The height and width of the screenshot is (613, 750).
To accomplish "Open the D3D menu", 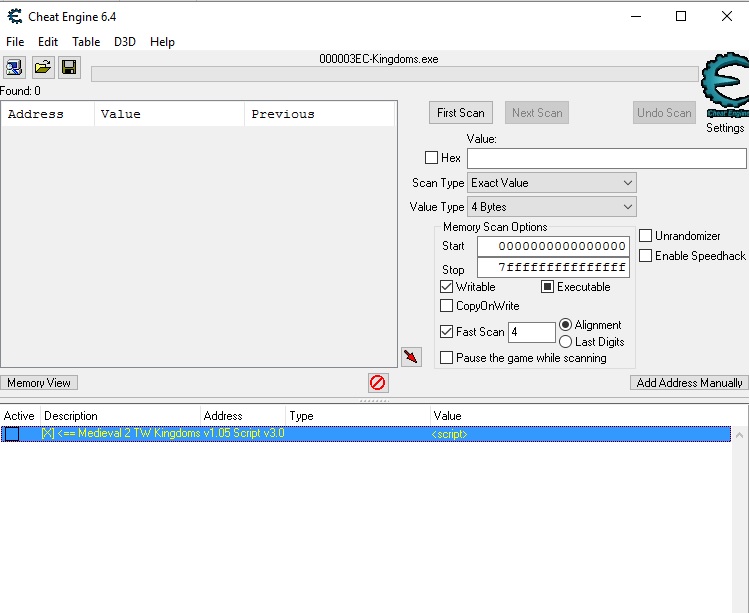I will pyautogui.click(x=125, y=42).
